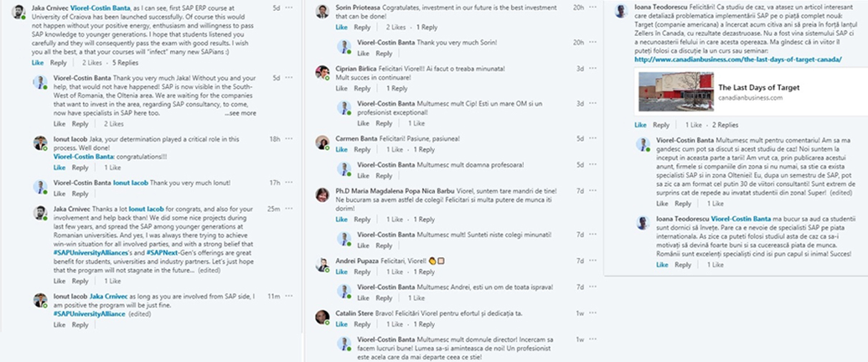Open the three-dots menu on Sorin Prioteasa's comment
This screenshot has width=868, height=362.
coord(592,7)
